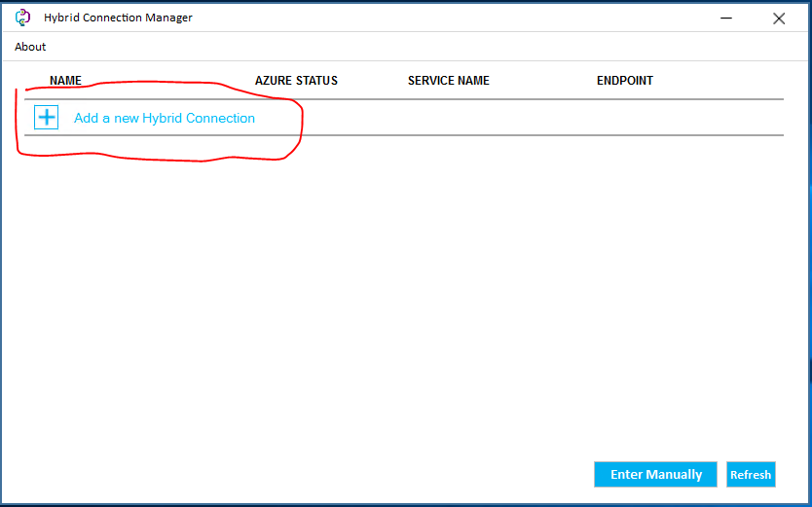Select the NAME column header
The height and width of the screenshot is (507, 812).
(66, 81)
